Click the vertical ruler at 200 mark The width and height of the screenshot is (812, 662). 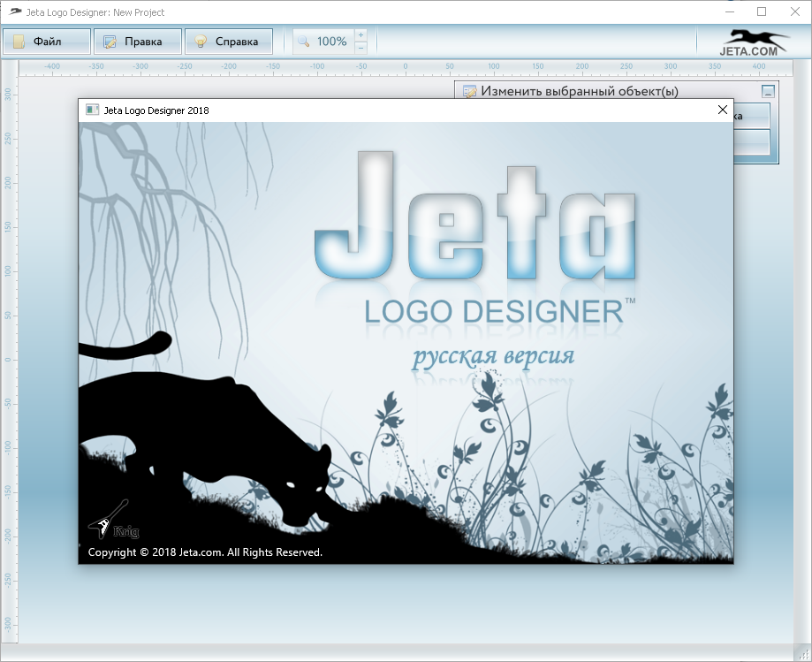point(8,182)
